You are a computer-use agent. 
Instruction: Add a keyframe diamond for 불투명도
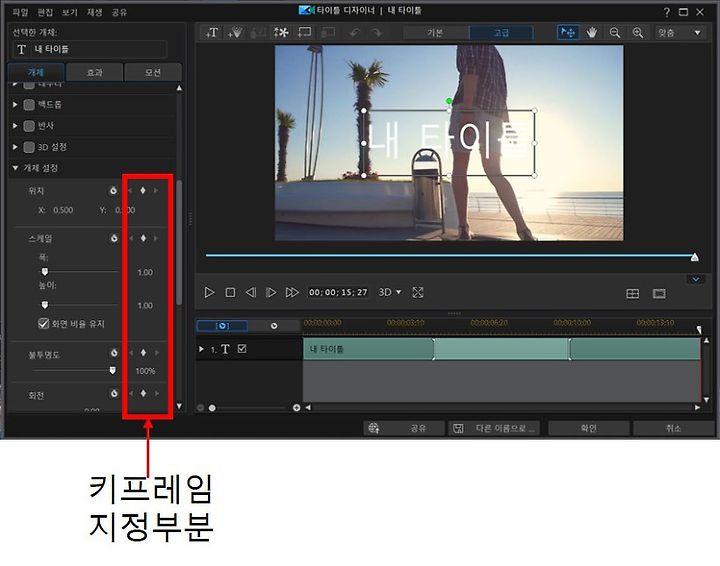(x=143, y=353)
